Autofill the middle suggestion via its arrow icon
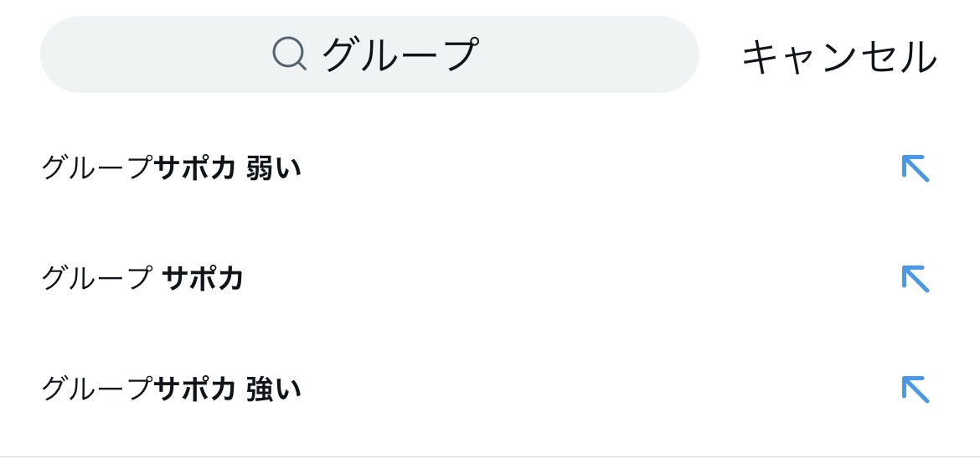 pyautogui.click(x=916, y=279)
